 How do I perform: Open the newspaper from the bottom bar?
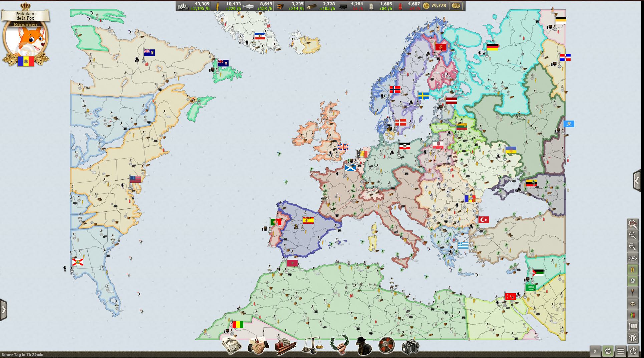coord(232,346)
